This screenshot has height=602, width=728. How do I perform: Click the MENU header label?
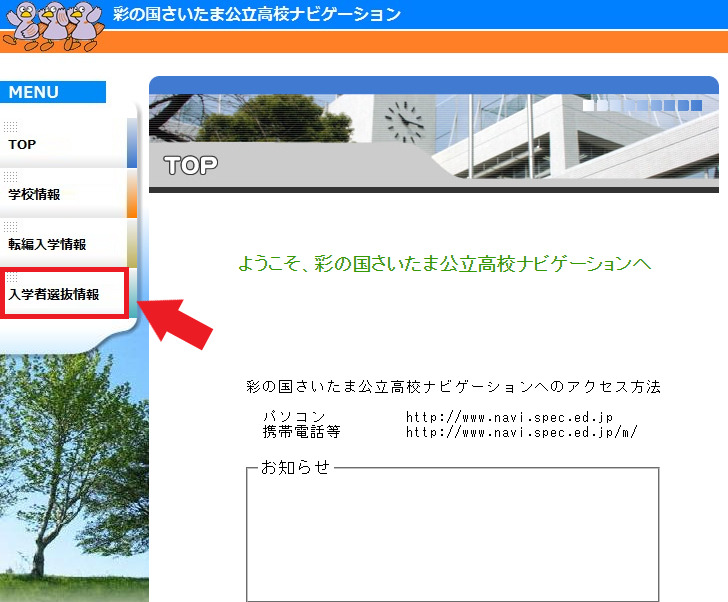[52, 92]
